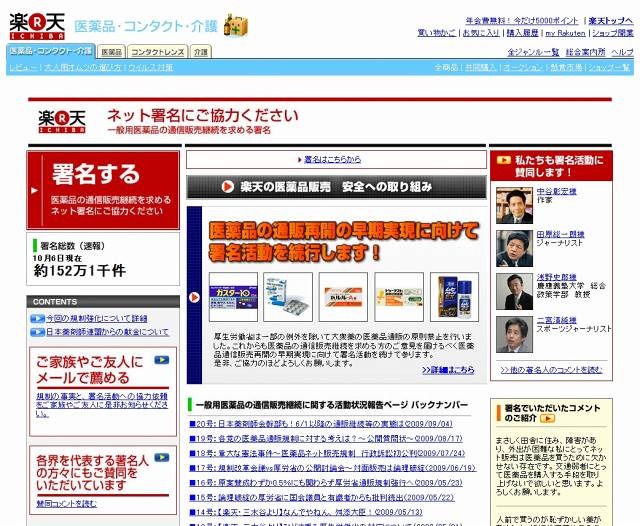Open the ヘルプ link

[x=622, y=52]
